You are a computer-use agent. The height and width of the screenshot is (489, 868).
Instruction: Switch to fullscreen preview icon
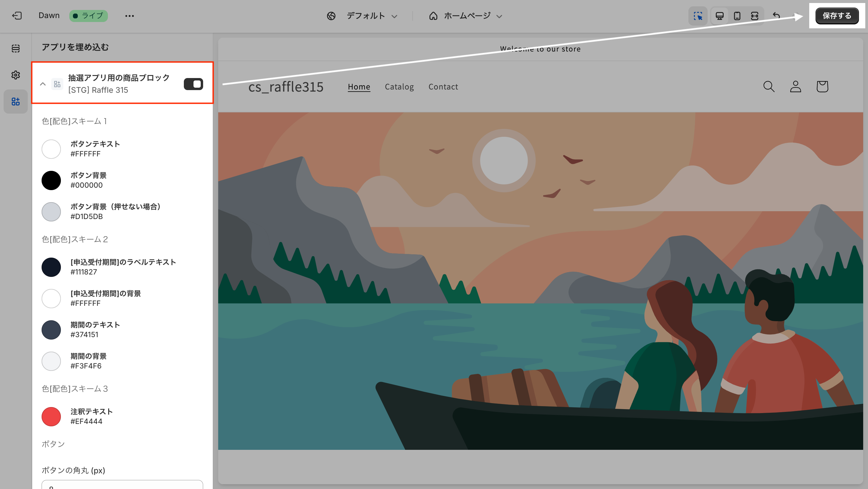pyautogui.click(x=754, y=16)
